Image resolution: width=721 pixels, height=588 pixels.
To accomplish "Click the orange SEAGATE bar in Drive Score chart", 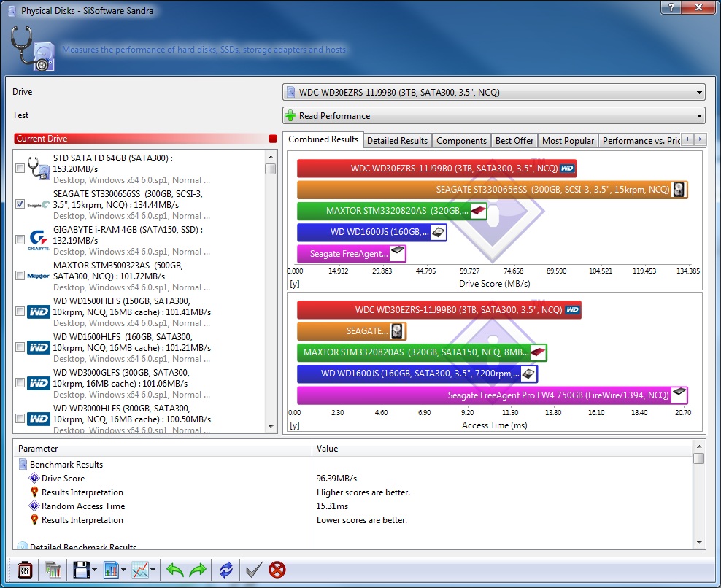I will point(493,190).
